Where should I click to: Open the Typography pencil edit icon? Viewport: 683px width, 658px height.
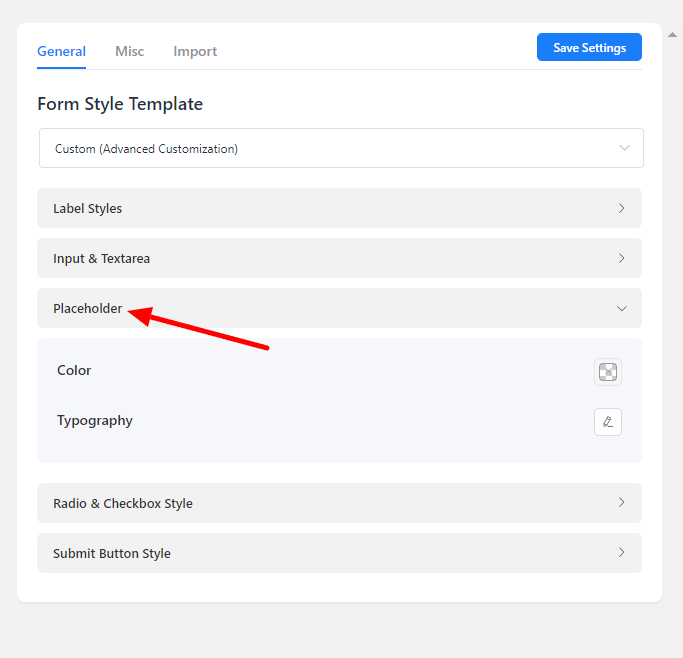pos(608,422)
